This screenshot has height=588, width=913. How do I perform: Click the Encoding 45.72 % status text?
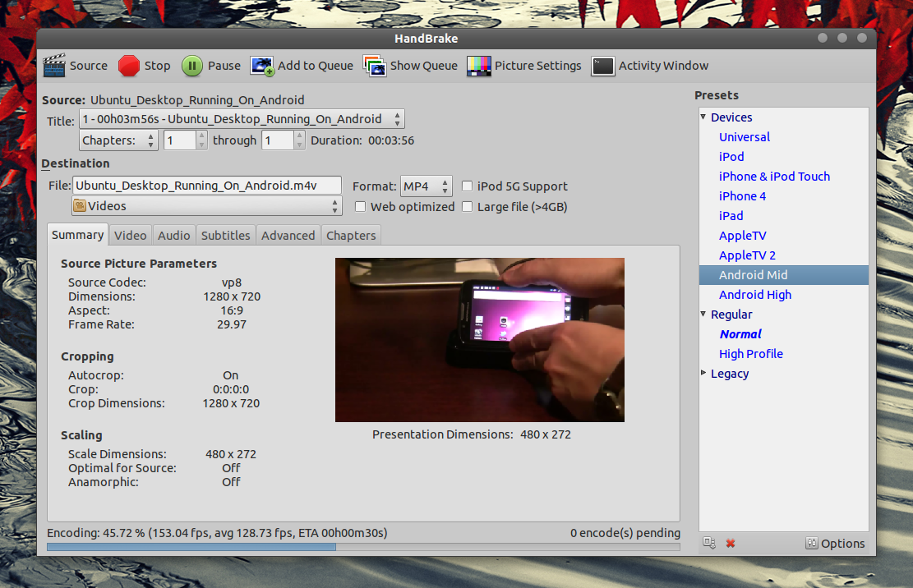coord(217,533)
